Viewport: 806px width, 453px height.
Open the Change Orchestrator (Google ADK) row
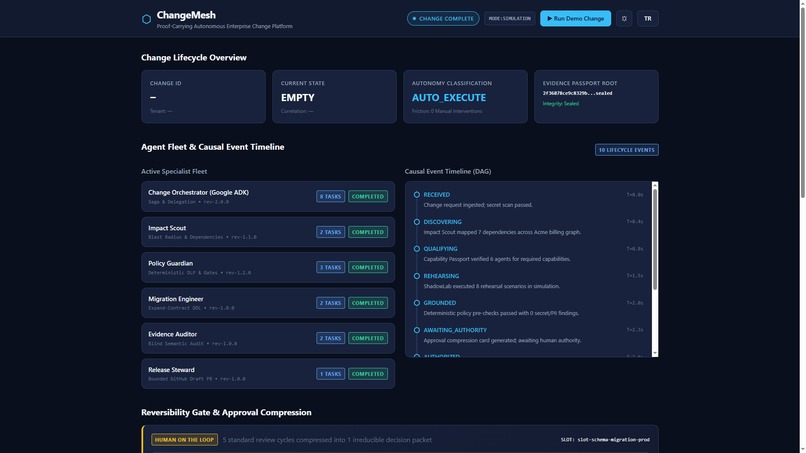[268, 196]
